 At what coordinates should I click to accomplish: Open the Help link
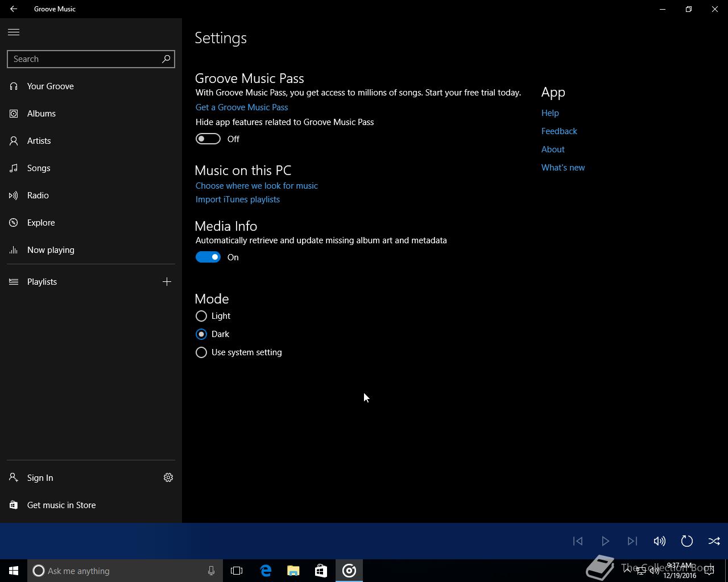[550, 113]
